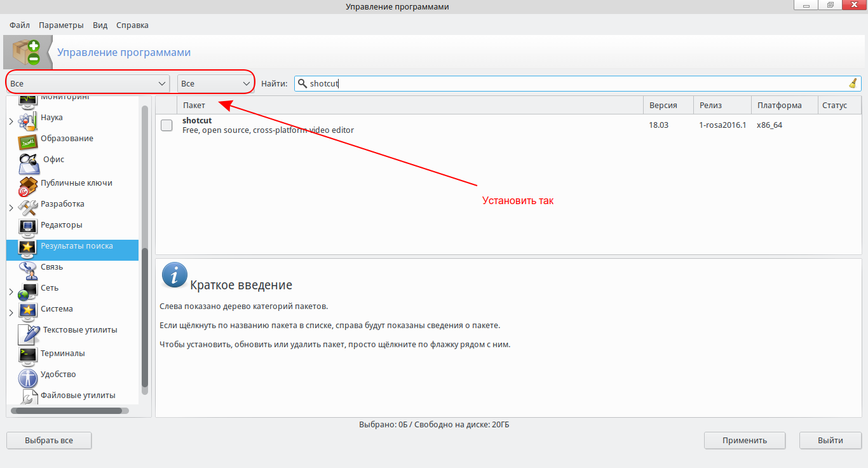Select the Удобство category

pos(58,375)
